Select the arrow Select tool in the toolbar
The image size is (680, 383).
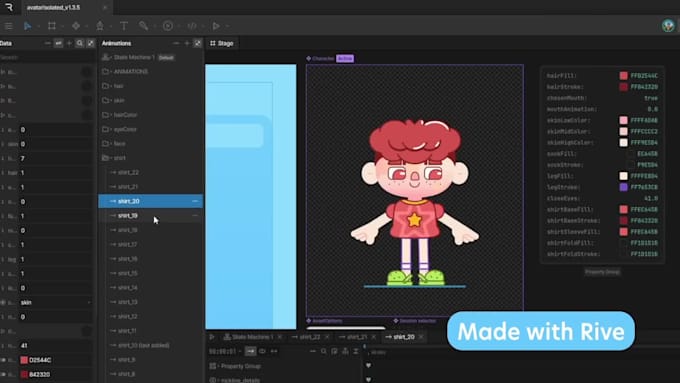[x=27, y=26]
